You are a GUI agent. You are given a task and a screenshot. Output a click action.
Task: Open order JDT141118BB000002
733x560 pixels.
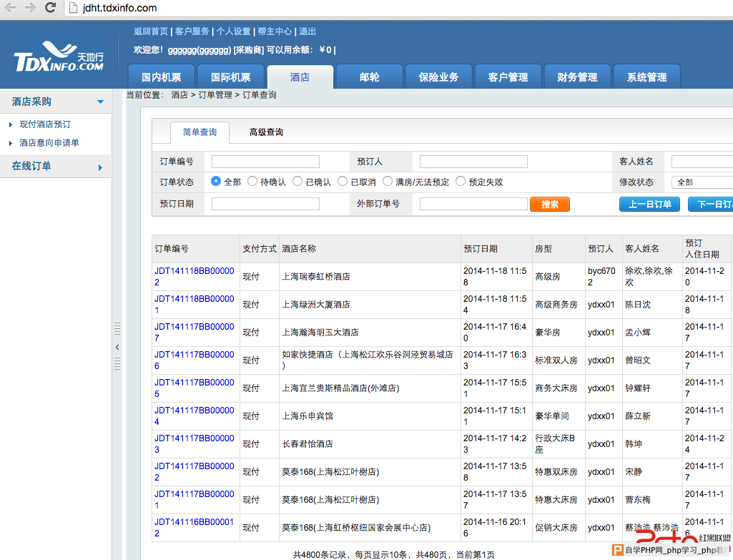tap(194, 276)
